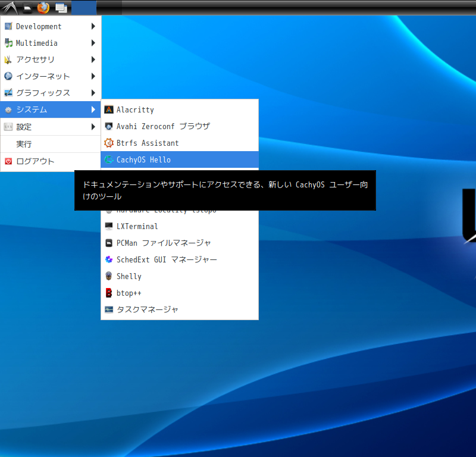Open タスクマネージャ
The height and width of the screenshot is (457, 476).
tap(180, 309)
